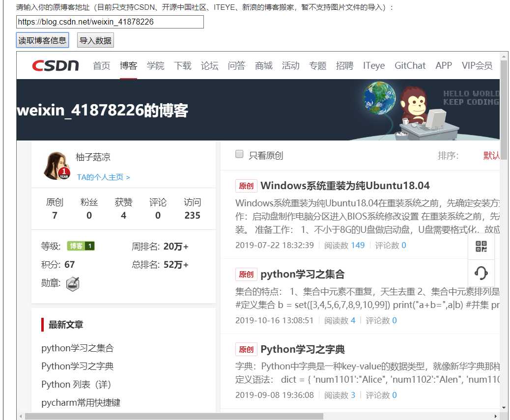The image size is (510, 420).
Task: Click the 柚子菇凉 username
Action: pos(93,157)
